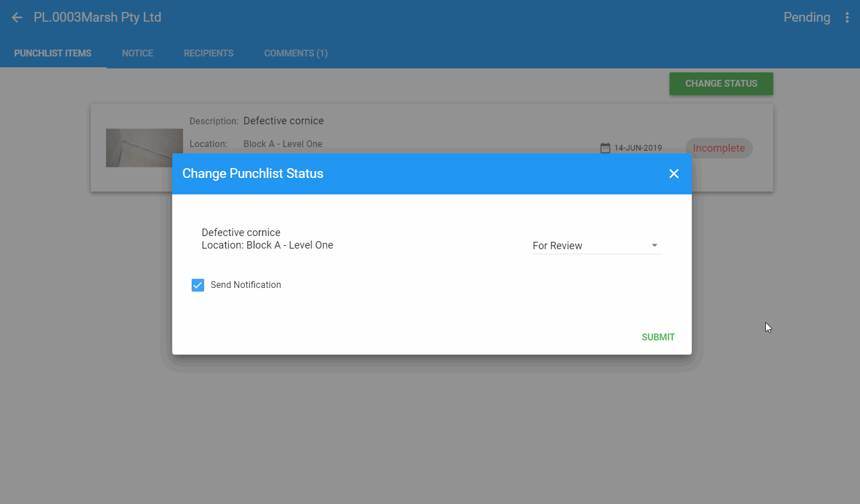
Task: Click the Defective cornice description in card
Action: (283, 121)
